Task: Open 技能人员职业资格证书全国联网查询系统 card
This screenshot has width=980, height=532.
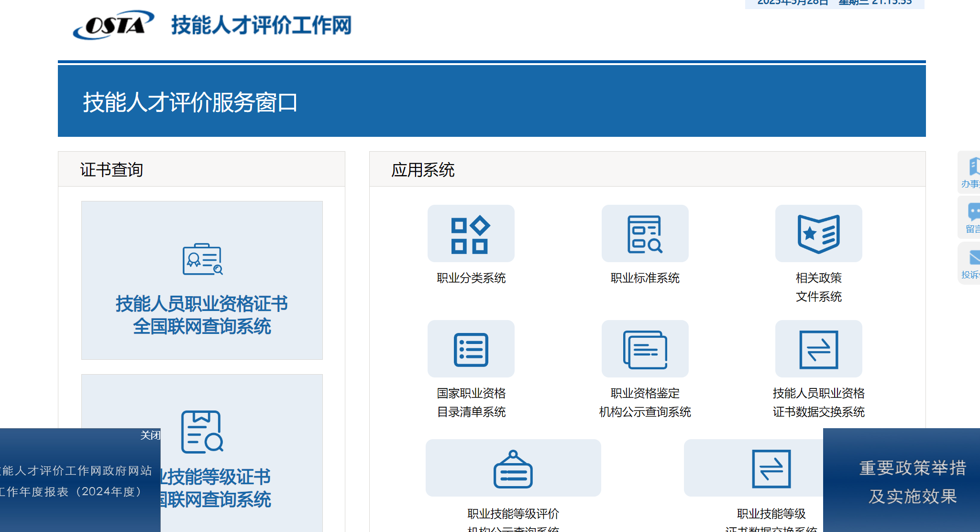Action: pyautogui.click(x=202, y=280)
